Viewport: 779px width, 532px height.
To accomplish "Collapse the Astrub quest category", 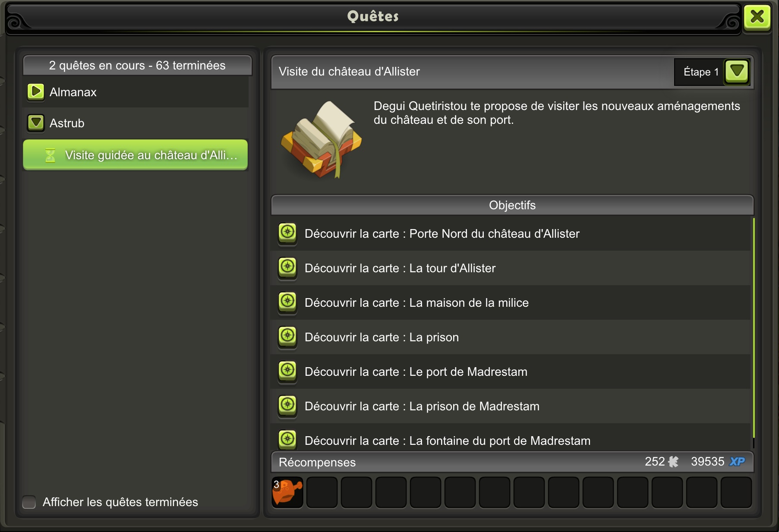I will point(36,123).
